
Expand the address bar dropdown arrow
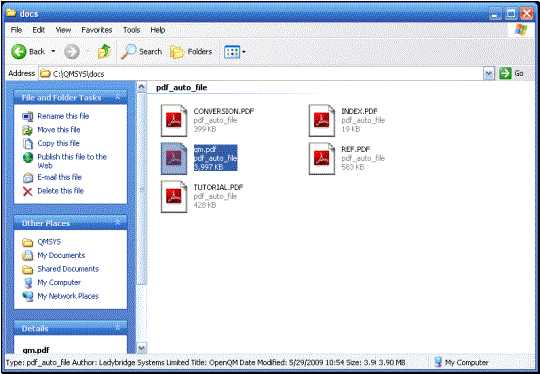489,74
